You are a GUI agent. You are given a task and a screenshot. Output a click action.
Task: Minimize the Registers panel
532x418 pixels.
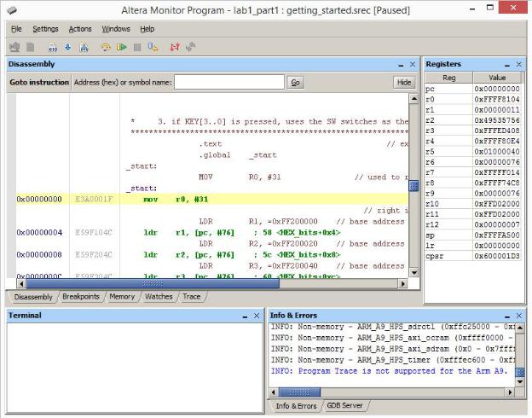(x=507, y=65)
